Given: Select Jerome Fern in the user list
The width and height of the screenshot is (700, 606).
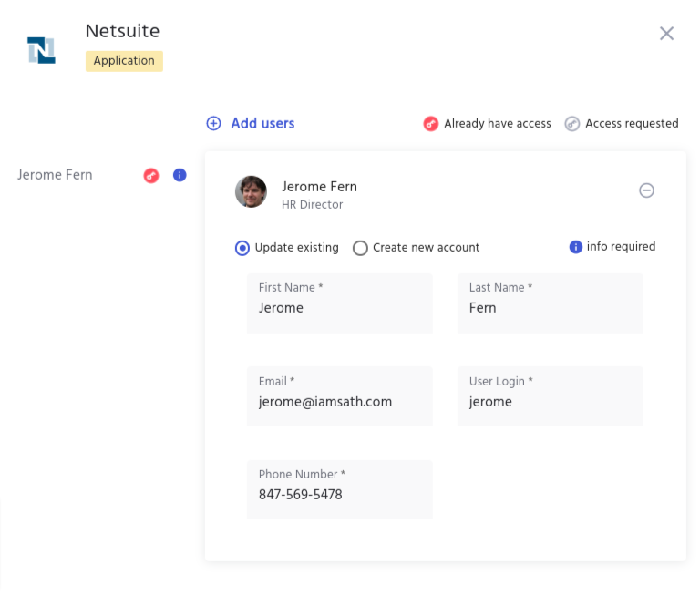Looking at the screenshot, I should pyautogui.click(x=55, y=175).
